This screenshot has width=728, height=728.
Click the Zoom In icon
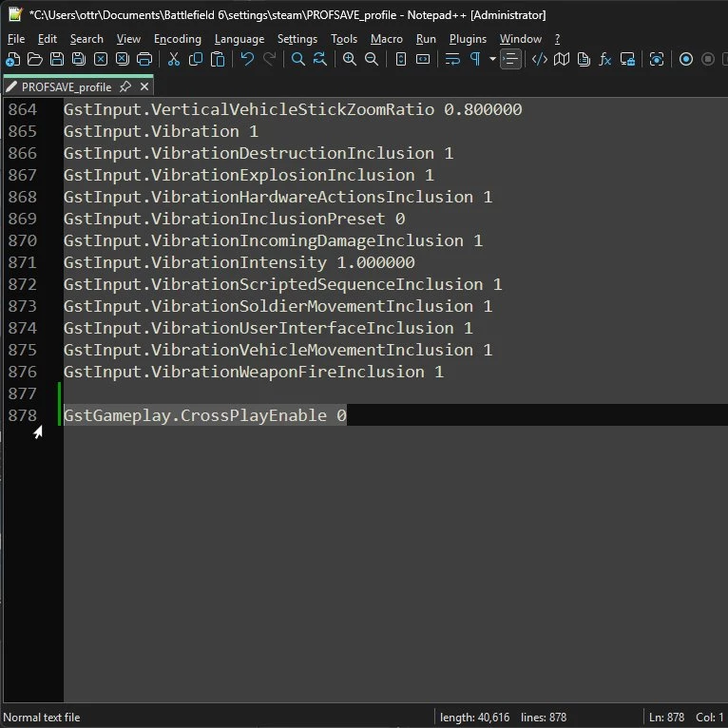349,59
